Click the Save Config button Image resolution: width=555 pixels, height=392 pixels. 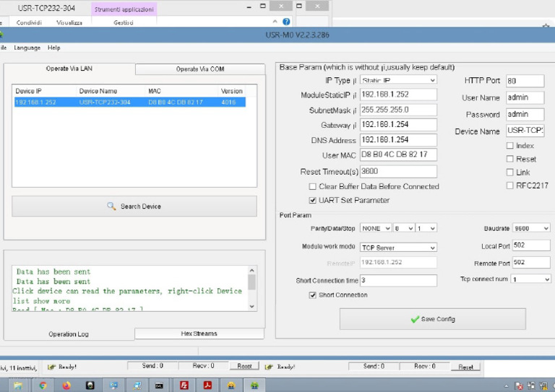433,319
